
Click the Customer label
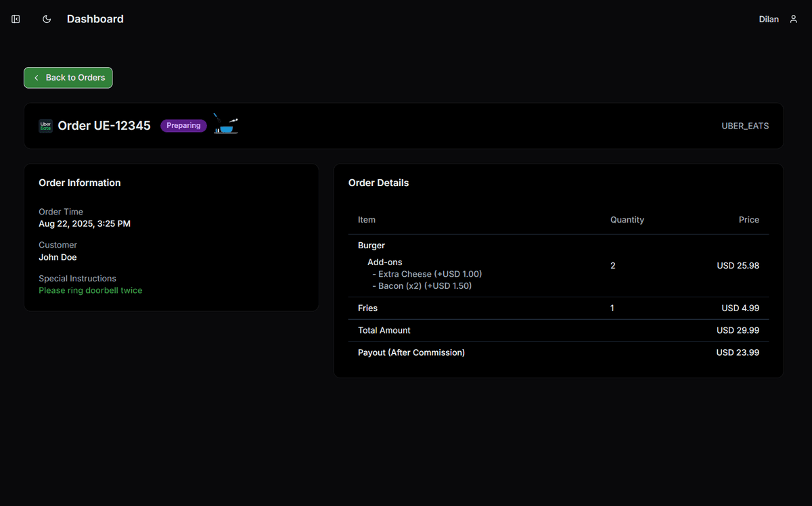coord(58,245)
